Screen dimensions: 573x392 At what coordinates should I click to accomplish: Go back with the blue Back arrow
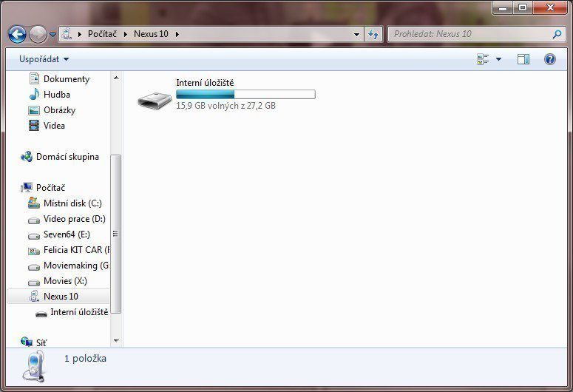17,34
